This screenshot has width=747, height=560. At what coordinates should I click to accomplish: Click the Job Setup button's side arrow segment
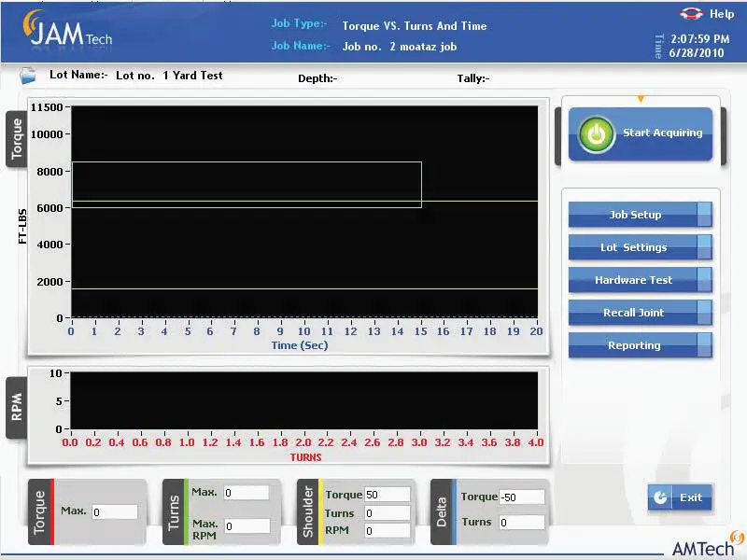(x=704, y=215)
